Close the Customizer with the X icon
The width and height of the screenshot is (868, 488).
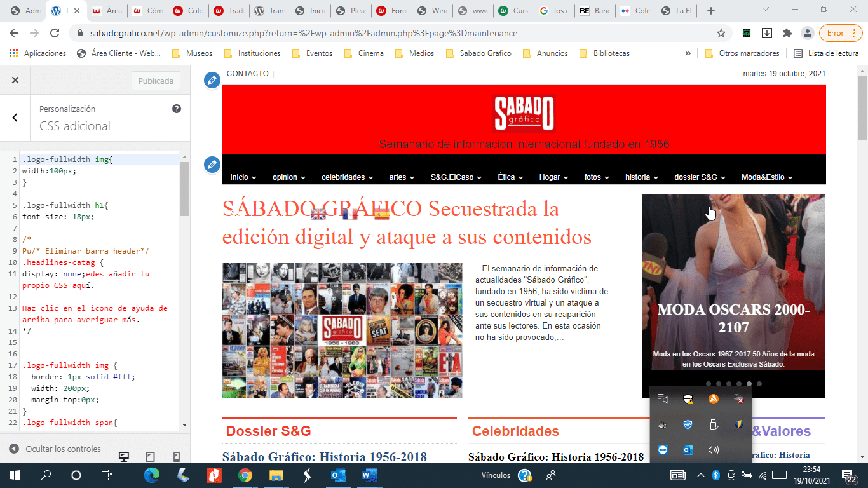pyautogui.click(x=15, y=81)
